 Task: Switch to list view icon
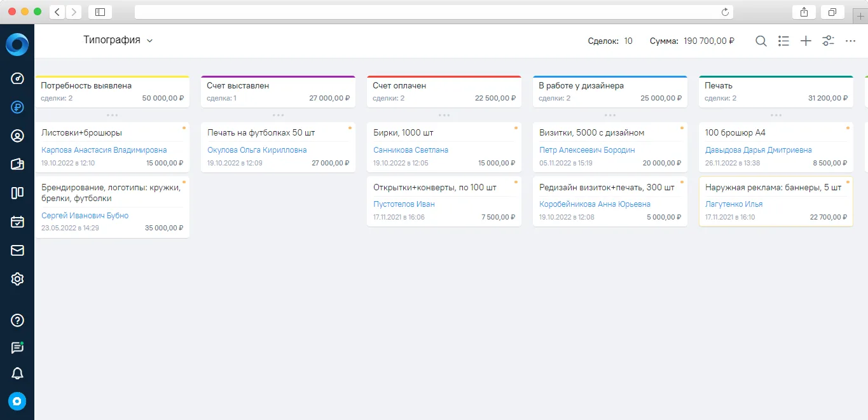point(783,41)
